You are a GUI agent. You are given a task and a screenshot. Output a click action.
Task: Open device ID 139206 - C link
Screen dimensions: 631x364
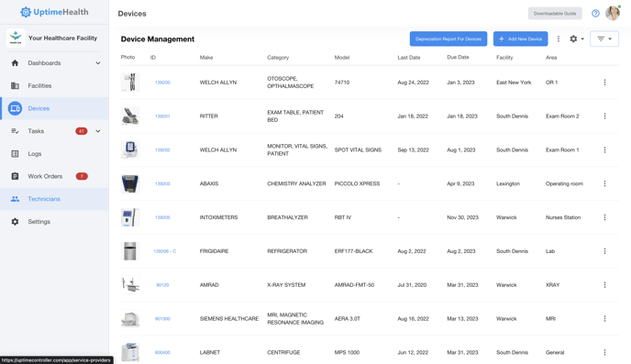click(x=164, y=251)
